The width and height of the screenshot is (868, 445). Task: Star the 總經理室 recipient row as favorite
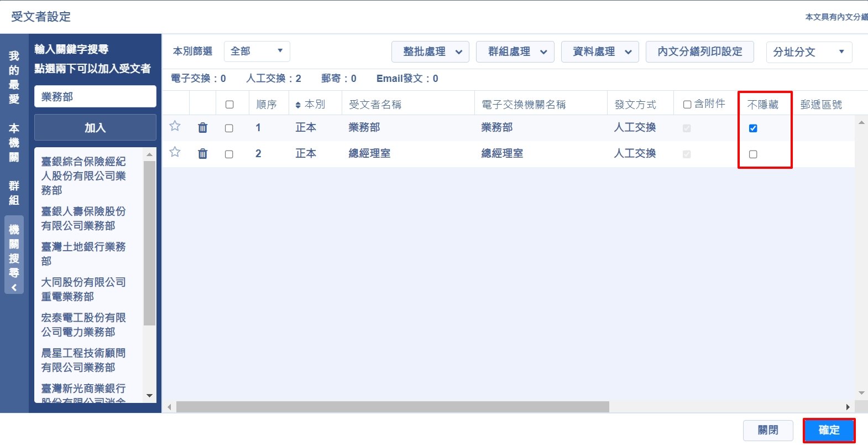[175, 152]
